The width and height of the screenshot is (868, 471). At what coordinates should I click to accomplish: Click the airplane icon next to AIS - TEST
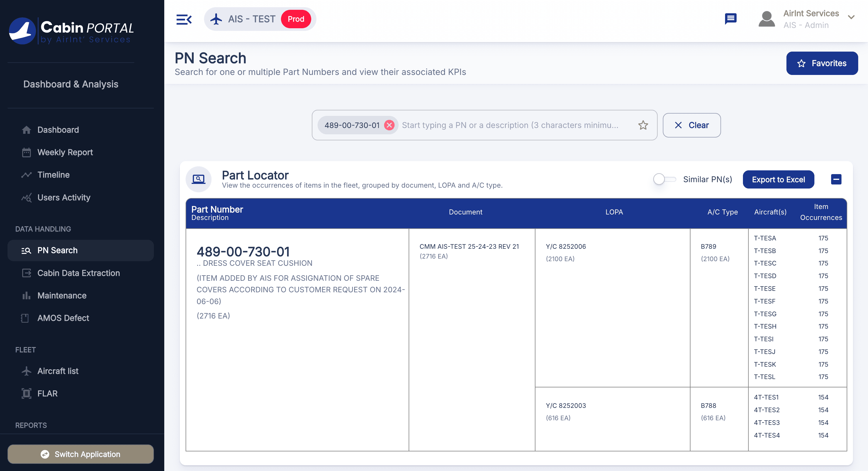click(x=216, y=19)
